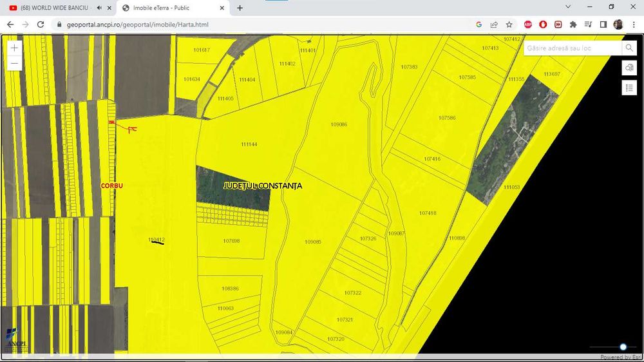644x362 pixels.
Task: Switch to the WORLD WIDE BANCIU tab
Action: point(52,8)
